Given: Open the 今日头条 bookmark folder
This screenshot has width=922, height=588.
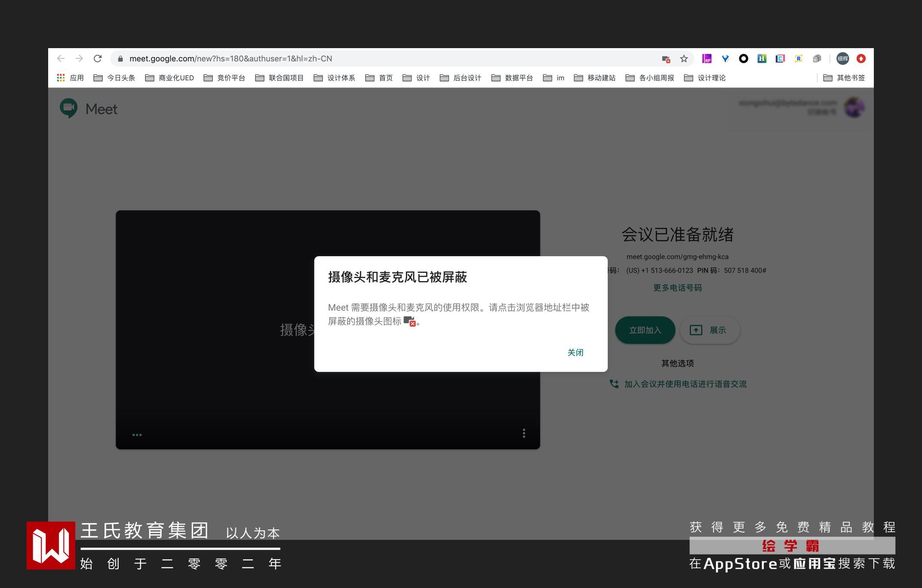Looking at the screenshot, I should (x=114, y=78).
